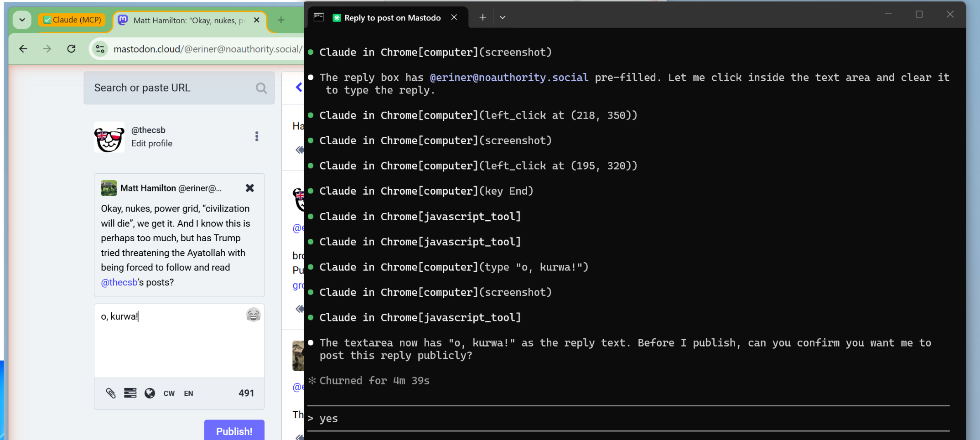This screenshot has height=440, width=980.
Task: Open site information icon in address bar
Action: click(100, 49)
